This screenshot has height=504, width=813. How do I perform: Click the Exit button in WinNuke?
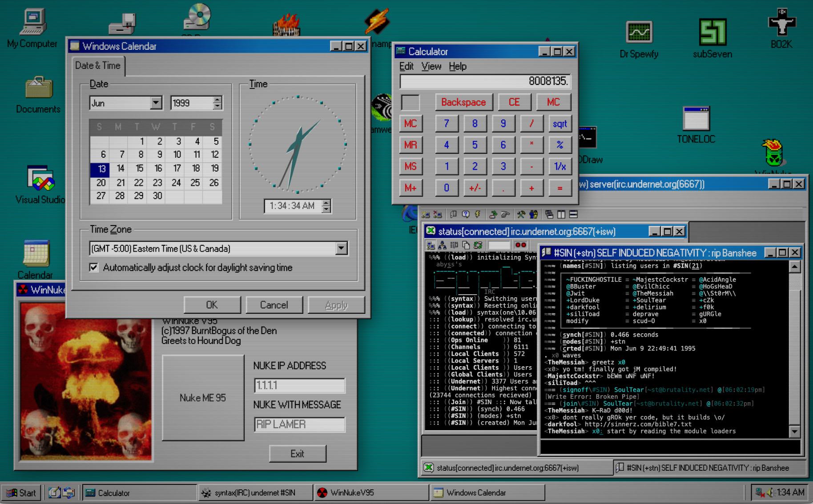298,454
